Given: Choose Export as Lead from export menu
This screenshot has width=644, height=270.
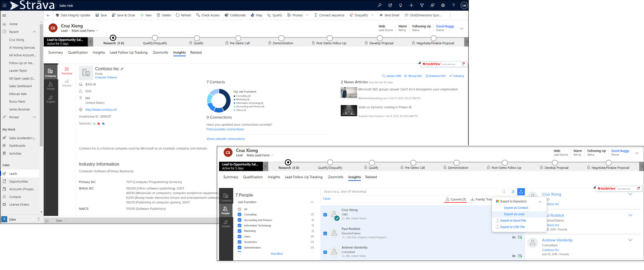Looking at the screenshot, I should (514, 214).
